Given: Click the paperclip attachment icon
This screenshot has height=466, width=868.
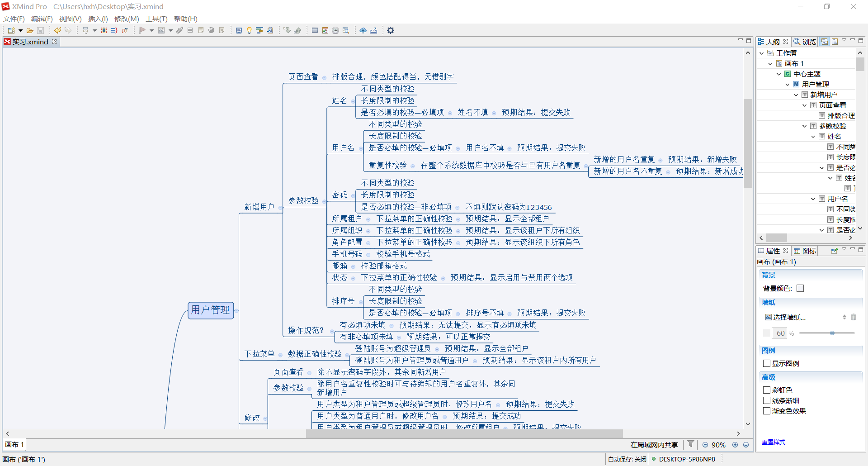Looking at the screenshot, I should point(180,30).
